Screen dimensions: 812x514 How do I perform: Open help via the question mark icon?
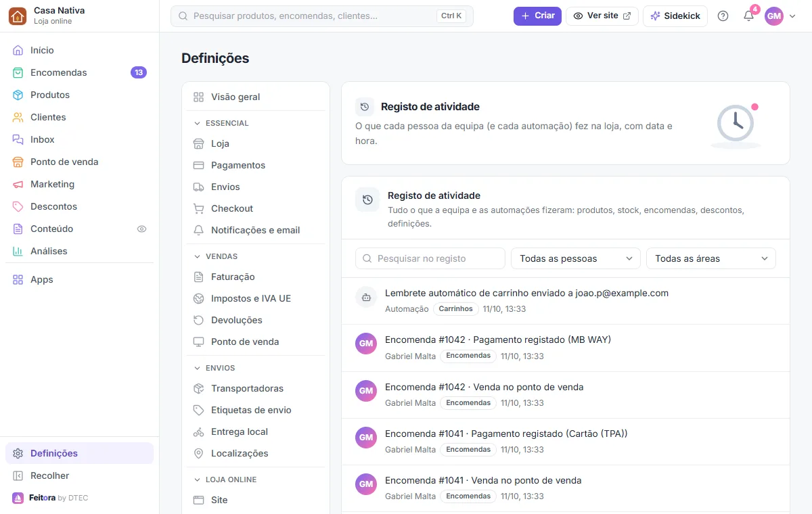[723, 16]
